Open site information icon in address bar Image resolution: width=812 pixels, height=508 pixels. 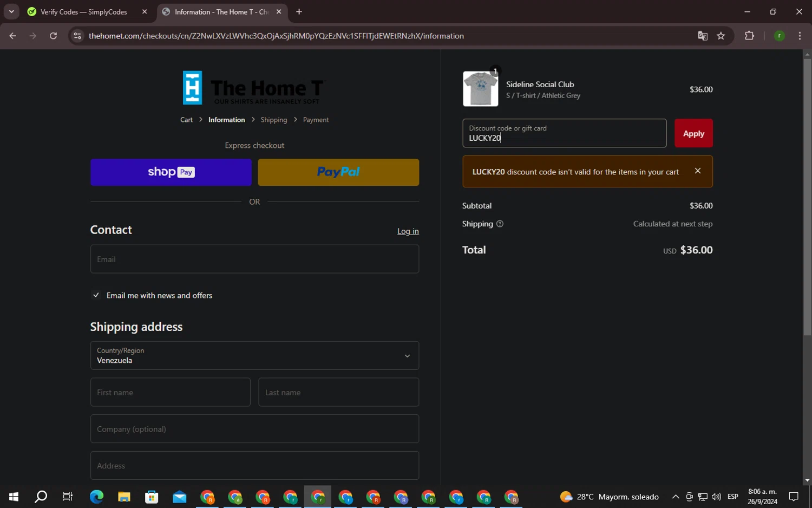[77, 36]
